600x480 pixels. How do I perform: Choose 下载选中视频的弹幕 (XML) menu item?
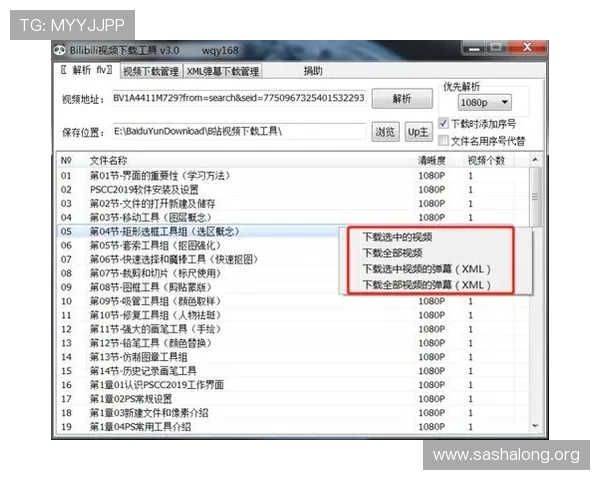click(x=426, y=269)
